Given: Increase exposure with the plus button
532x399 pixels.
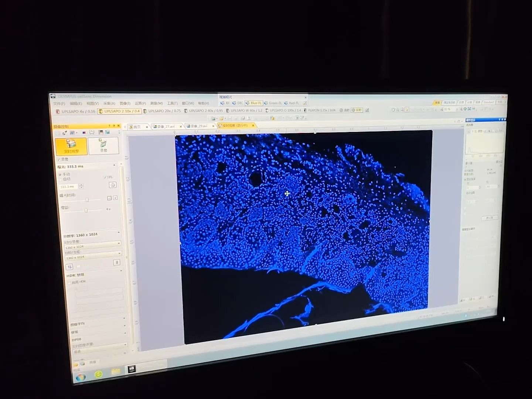Looking at the screenshot, I should tap(115, 198).
